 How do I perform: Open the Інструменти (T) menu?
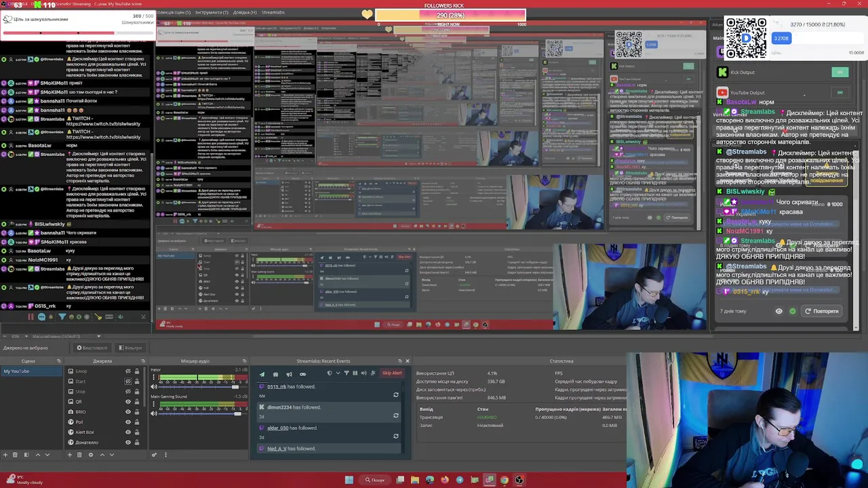click(212, 12)
